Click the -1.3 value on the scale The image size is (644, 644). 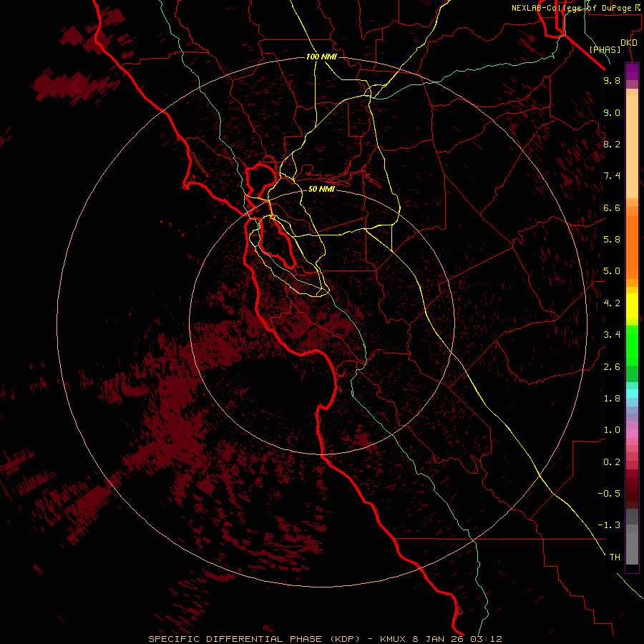[x=609, y=525]
